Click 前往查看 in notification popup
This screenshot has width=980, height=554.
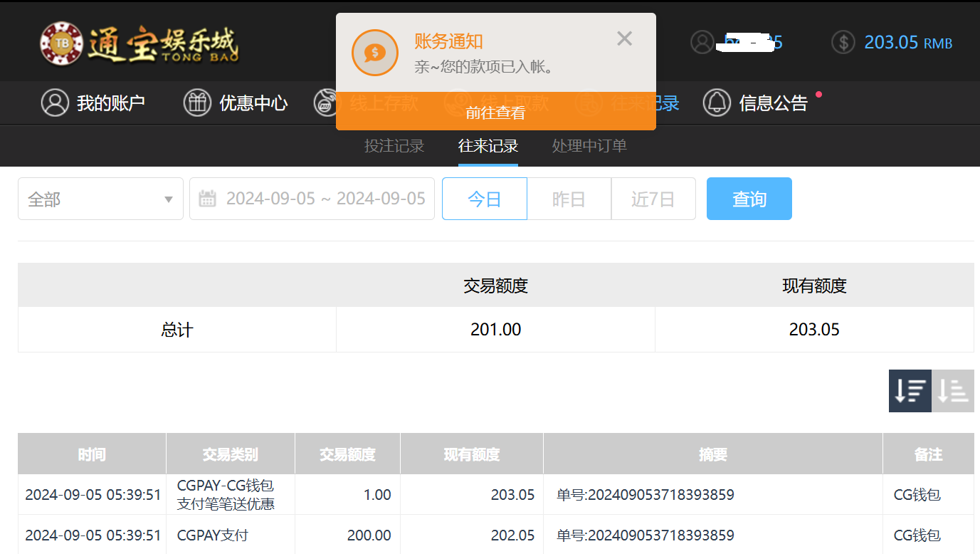click(x=495, y=113)
